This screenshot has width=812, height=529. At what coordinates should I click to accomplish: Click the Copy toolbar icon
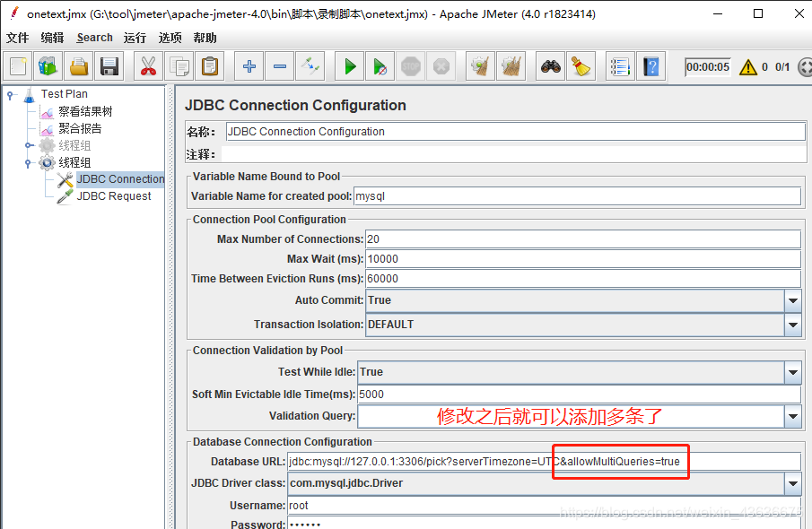point(179,66)
